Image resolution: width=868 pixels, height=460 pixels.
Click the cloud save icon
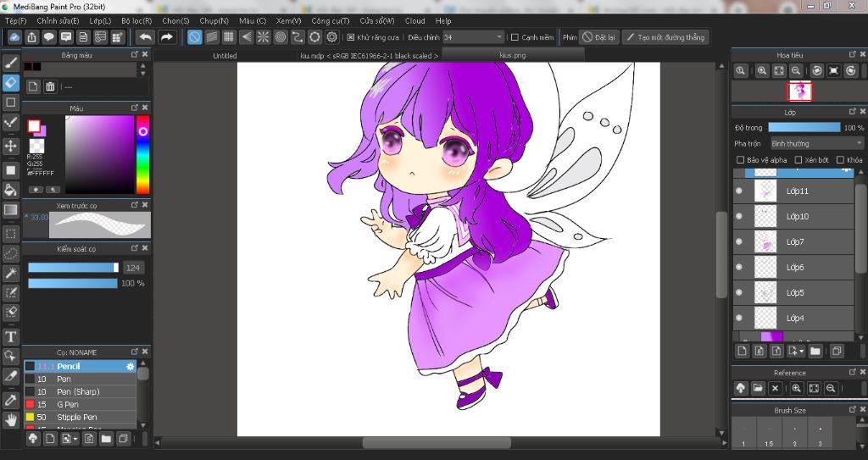tap(14, 37)
